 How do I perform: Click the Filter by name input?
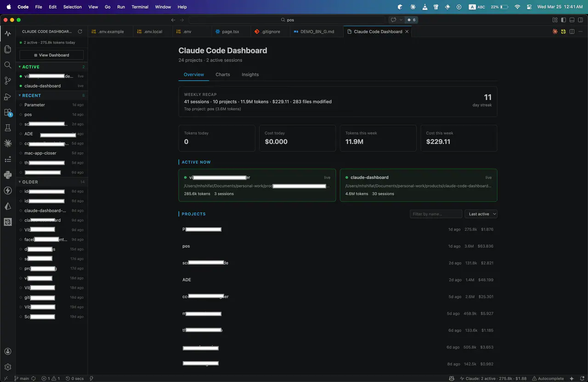click(x=436, y=214)
